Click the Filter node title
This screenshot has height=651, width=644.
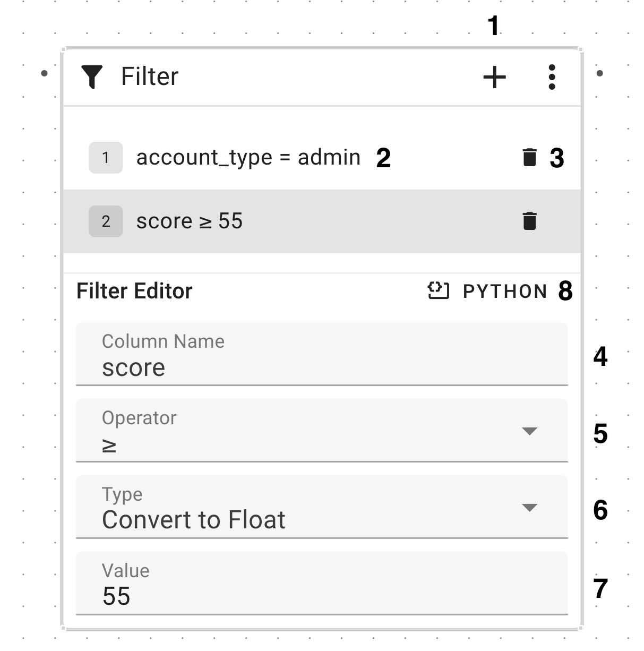point(150,76)
